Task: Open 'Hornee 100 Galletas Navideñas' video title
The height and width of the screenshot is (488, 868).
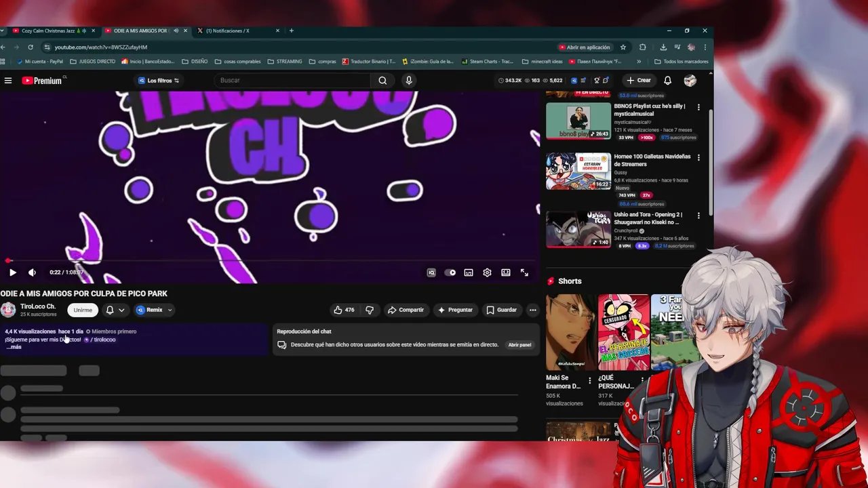Action: click(x=652, y=160)
